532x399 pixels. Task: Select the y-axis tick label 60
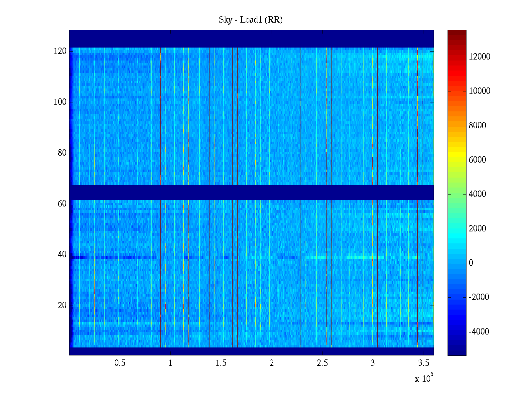point(62,204)
